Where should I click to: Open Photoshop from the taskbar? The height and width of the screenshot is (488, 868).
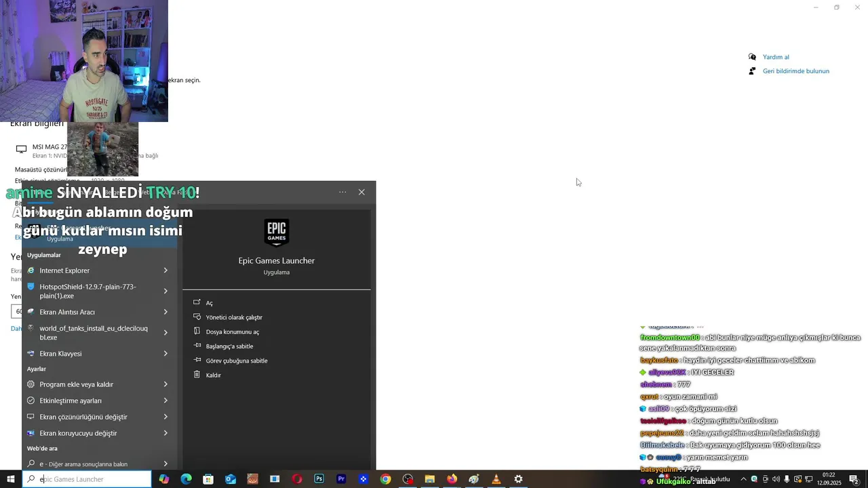(x=319, y=479)
